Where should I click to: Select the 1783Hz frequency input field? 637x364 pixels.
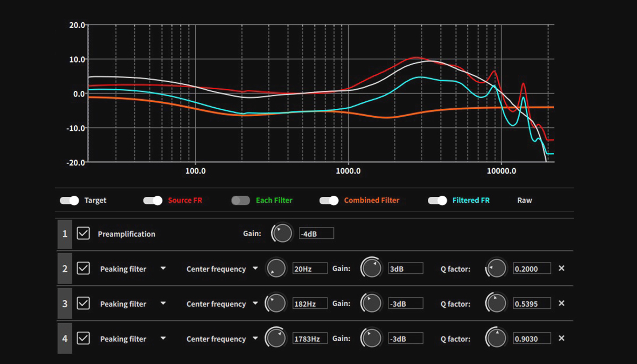(310, 338)
